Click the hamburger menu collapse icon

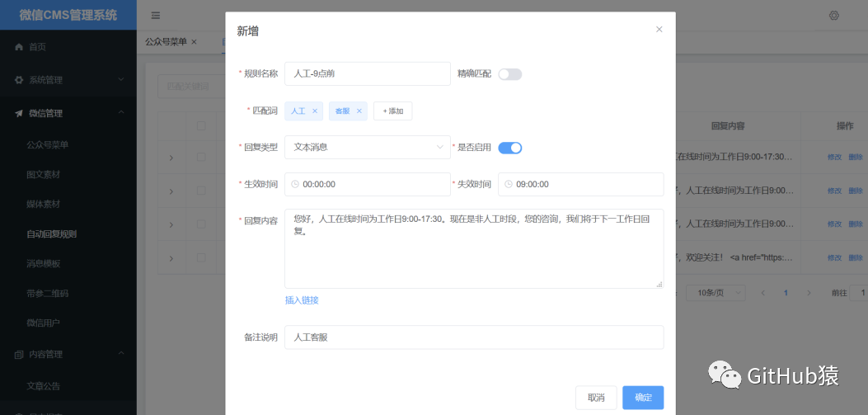pos(156,16)
